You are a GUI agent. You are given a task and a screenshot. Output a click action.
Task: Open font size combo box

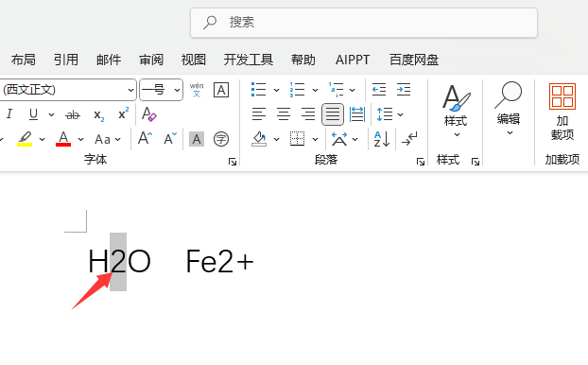pyautogui.click(x=162, y=90)
